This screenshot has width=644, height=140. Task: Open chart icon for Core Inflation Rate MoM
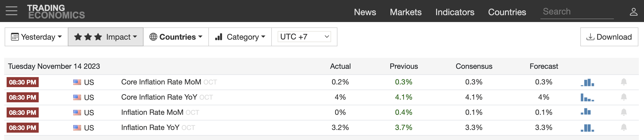coord(587,82)
